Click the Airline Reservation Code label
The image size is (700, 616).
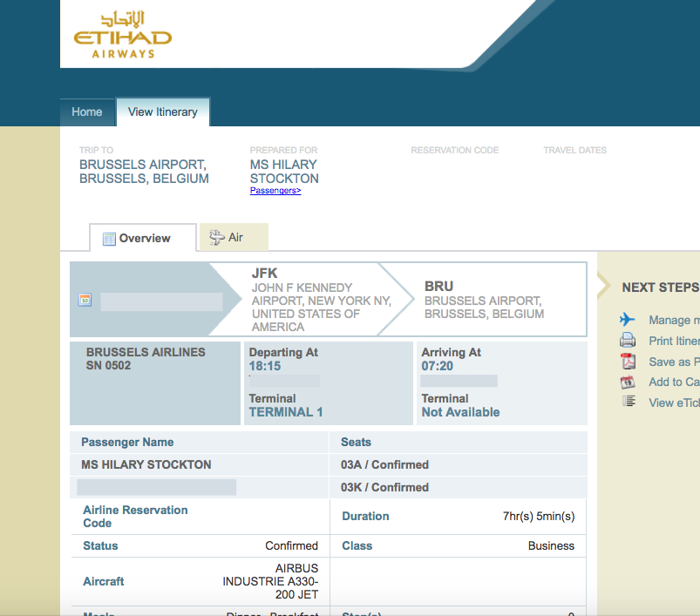pos(135,516)
